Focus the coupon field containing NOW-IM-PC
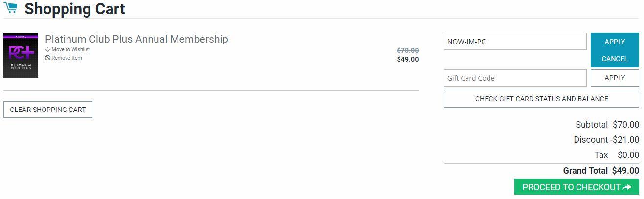This screenshot has height=199, width=644. (x=515, y=42)
